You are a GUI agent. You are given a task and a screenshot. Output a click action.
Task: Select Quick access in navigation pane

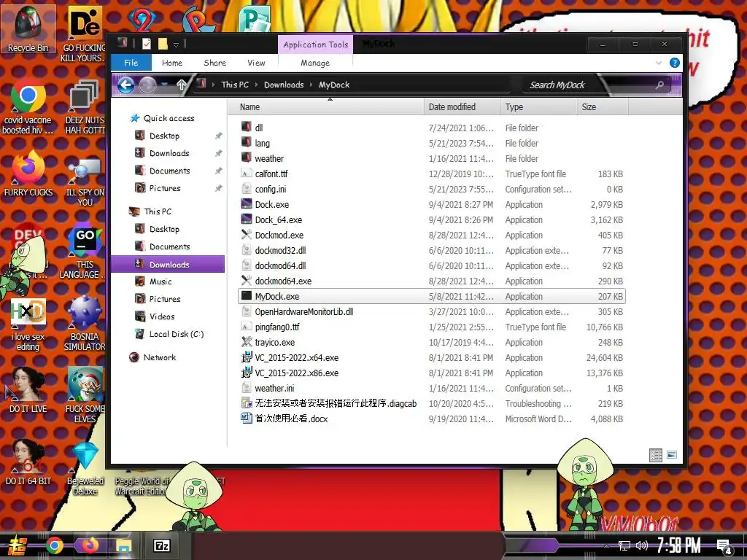[169, 118]
